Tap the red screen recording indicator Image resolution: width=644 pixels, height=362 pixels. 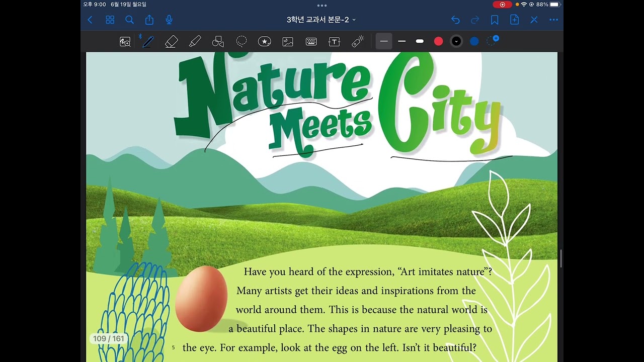(x=502, y=5)
